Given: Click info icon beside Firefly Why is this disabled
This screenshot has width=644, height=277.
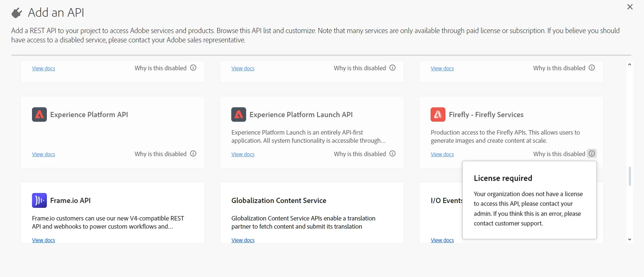Looking at the screenshot, I should pyautogui.click(x=592, y=154).
